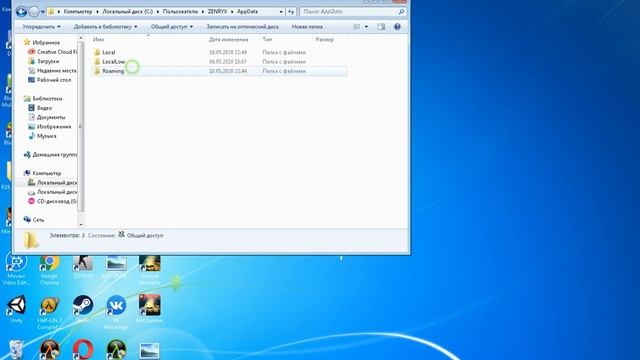Open the Unity desktop shortcut

(16, 309)
